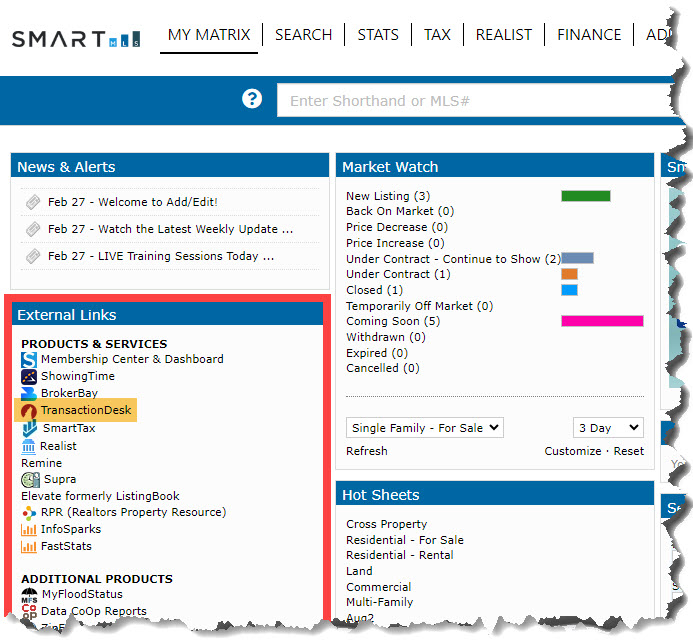This screenshot has width=693, height=643.
Task: Open Expired (0) listings
Action: [x=377, y=354]
